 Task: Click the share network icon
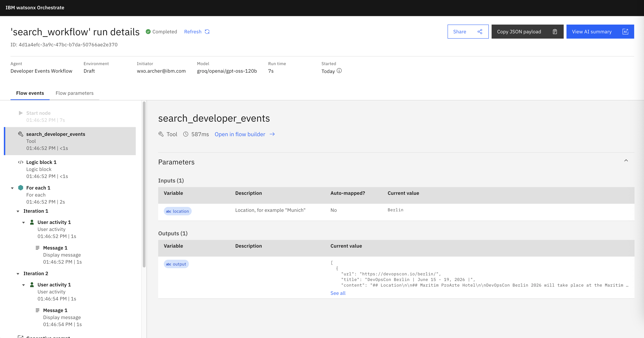click(x=480, y=32)
